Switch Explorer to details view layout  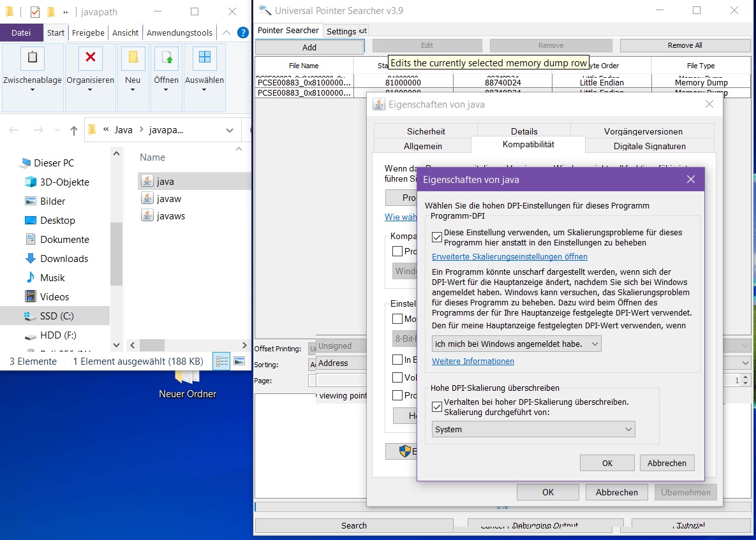click(x=222, y=361)
